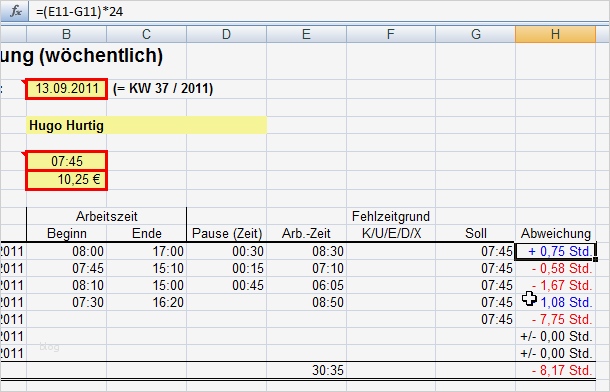This screenshot has width=610, height=392.
Task: Click the date cell 13.09.2011
Action: click(67, 89)
